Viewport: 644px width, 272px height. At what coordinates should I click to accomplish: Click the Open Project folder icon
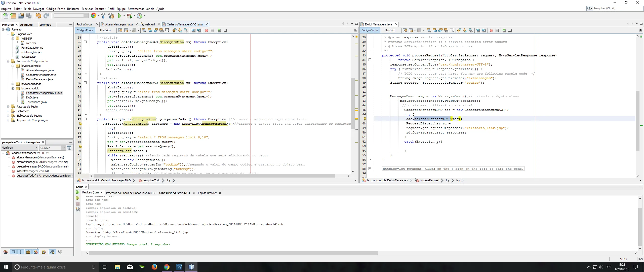21,16
